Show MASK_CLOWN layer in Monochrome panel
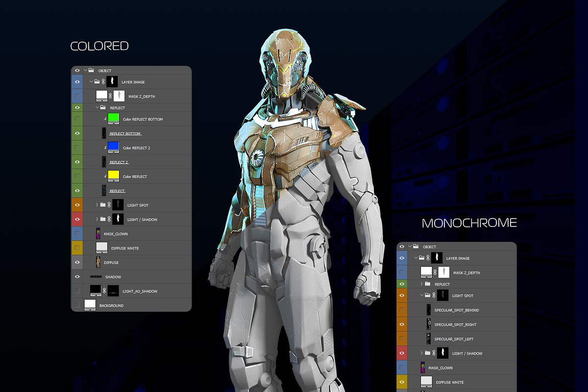Screen dimensions: 588x392 (x=402, y=367)
